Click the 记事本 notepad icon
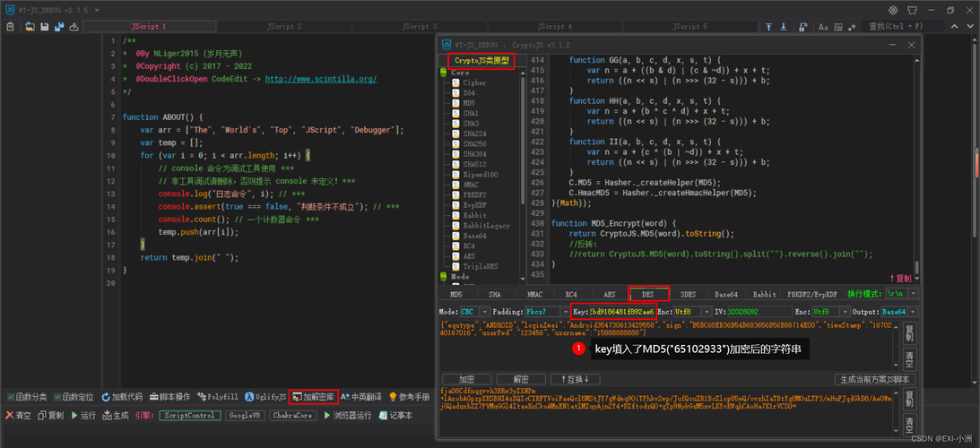Screen dimensions: 980x448 (x=395, y=416)
